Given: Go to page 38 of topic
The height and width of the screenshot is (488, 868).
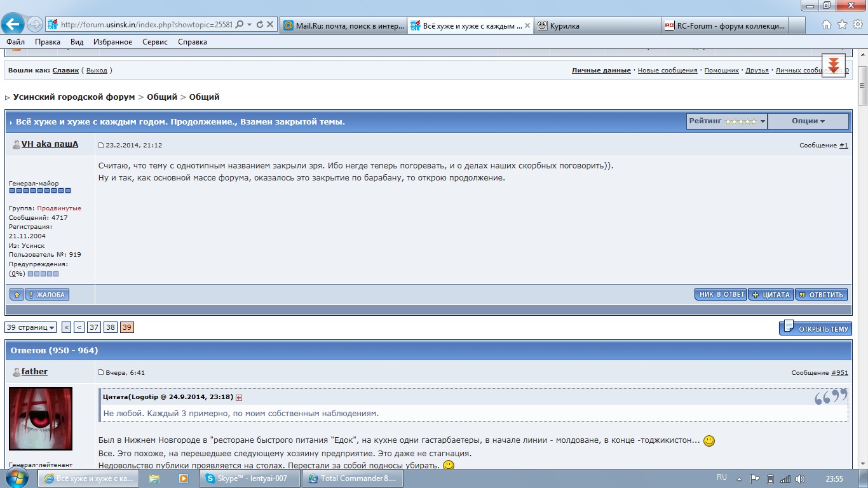Looking at the screenshot, I should point(111,327).
